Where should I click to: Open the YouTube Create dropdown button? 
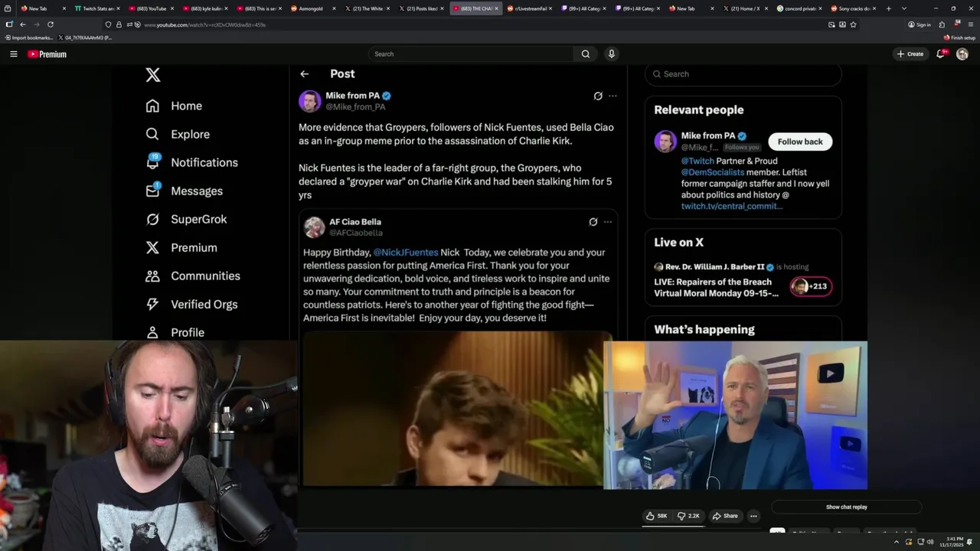[x=910, y=54]
